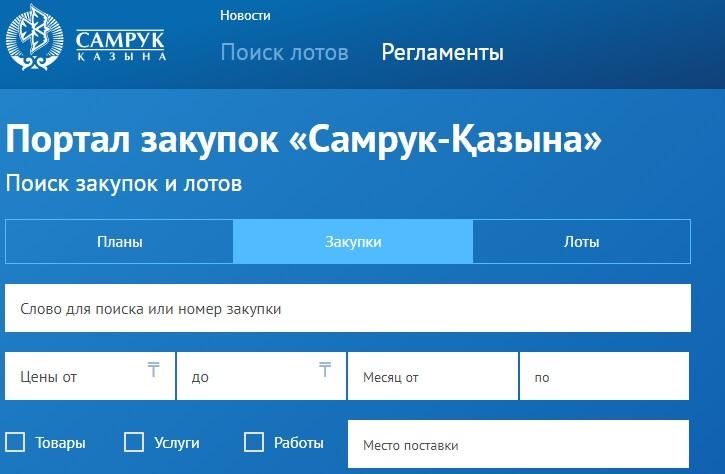Check the 'Работы' checkbox
This screenshot has width=725, height=474.
tap(254, 442)
